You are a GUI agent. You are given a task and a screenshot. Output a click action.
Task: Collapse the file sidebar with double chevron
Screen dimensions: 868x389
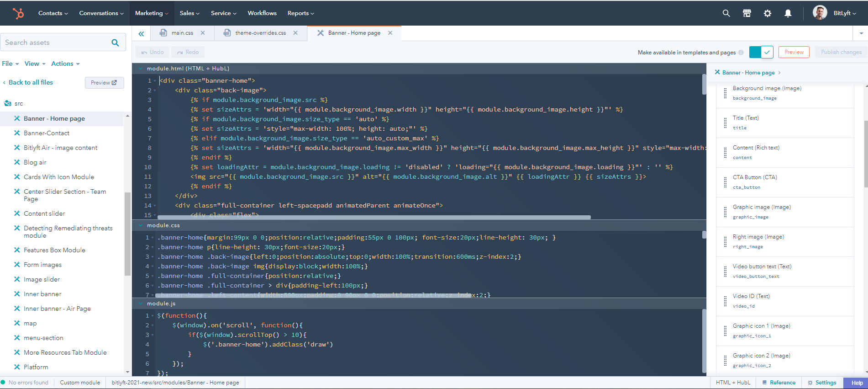[x=141, y=33]
